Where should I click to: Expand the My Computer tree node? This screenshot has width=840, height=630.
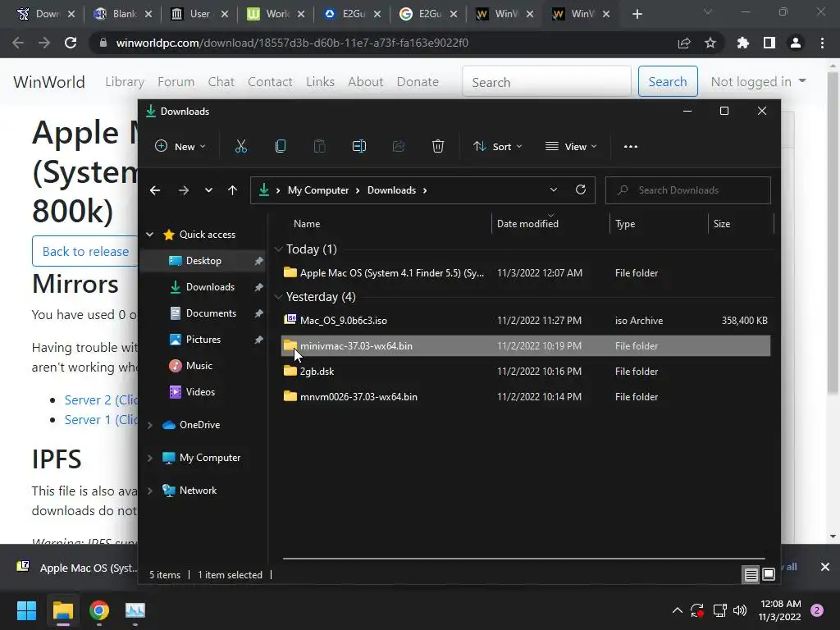click(150, 458)
